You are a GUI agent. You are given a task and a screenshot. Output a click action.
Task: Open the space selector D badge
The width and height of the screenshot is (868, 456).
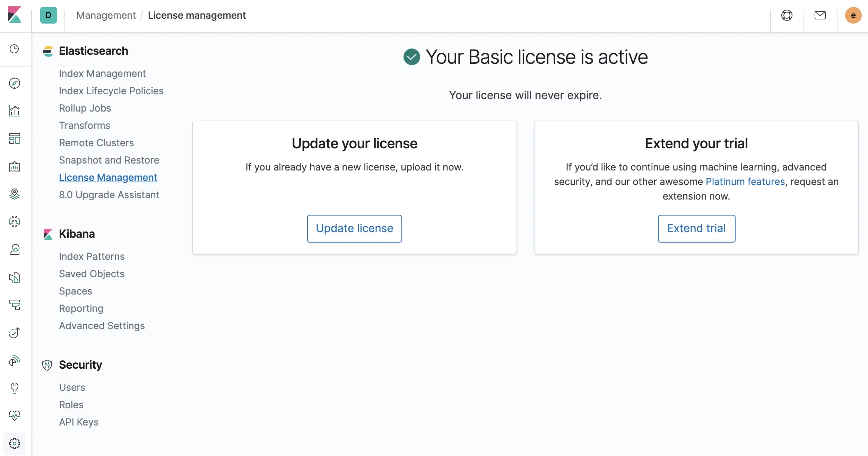49,15
